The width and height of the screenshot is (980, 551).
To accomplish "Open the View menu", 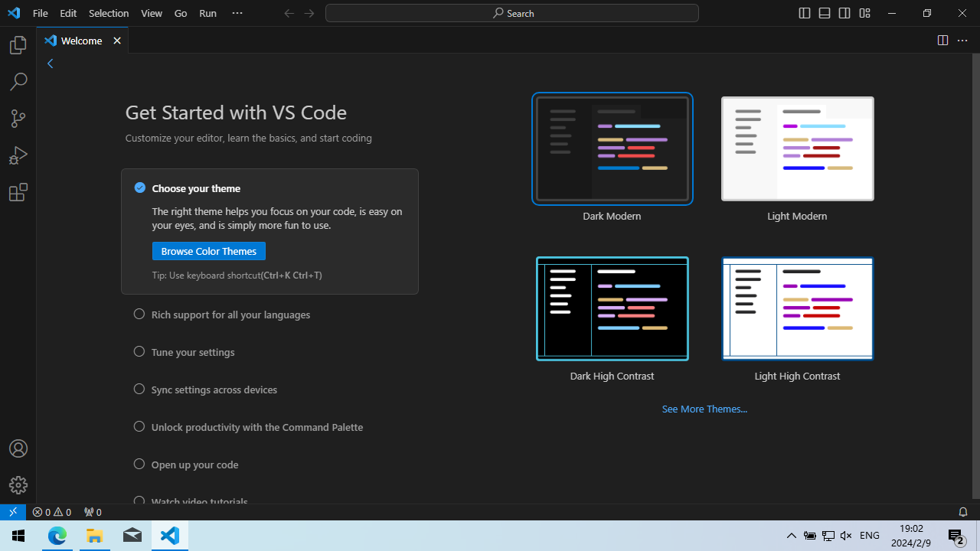I will [152, 13].
